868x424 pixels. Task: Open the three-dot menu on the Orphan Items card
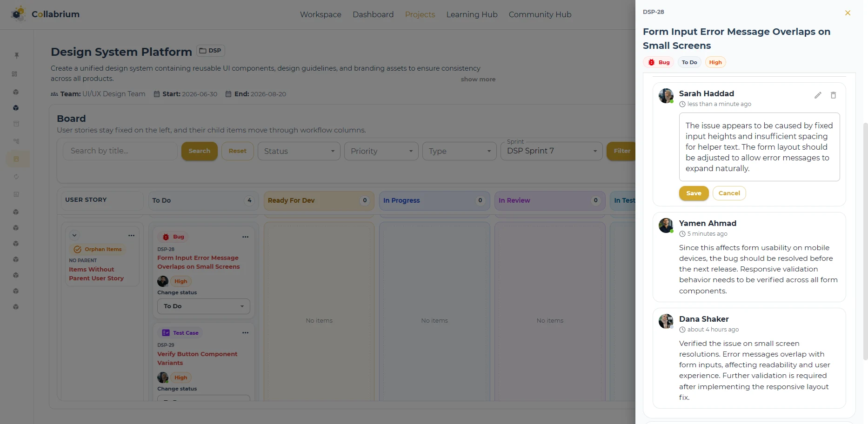click(x=131, y=236)
